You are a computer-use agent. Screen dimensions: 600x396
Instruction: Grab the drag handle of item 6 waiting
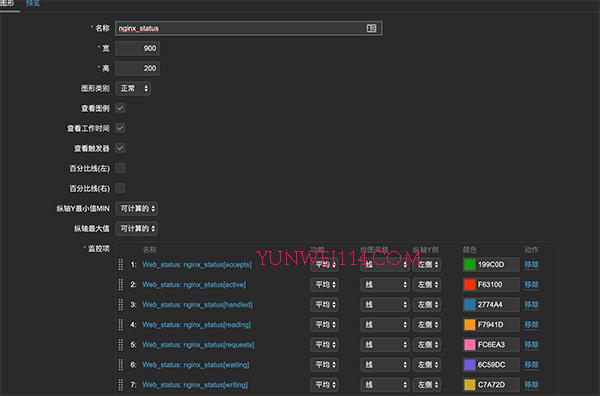pyautogui.click(x=121, y=365)
